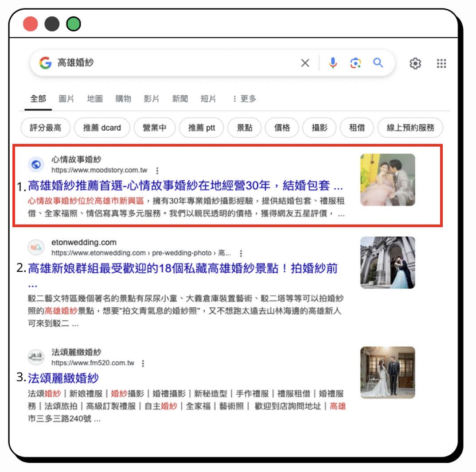Switch to the 地圖 tab
Viewport: 476px width, 472px height.
(x=95, y=99)
